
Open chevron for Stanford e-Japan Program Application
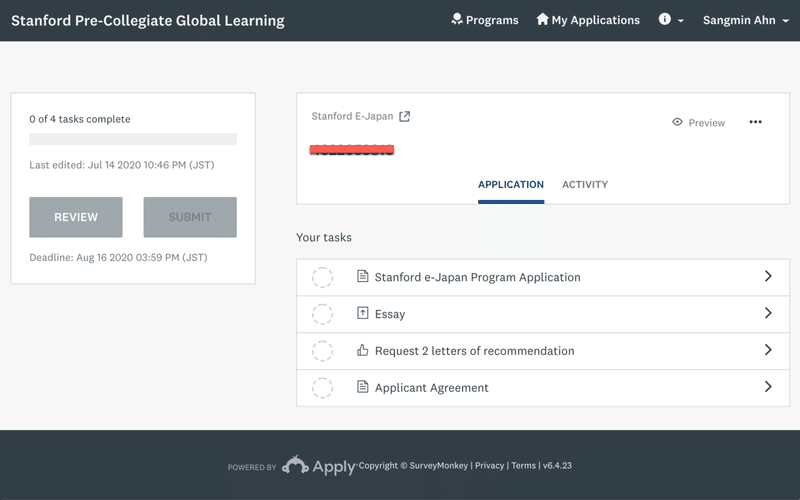pos(768,276)
